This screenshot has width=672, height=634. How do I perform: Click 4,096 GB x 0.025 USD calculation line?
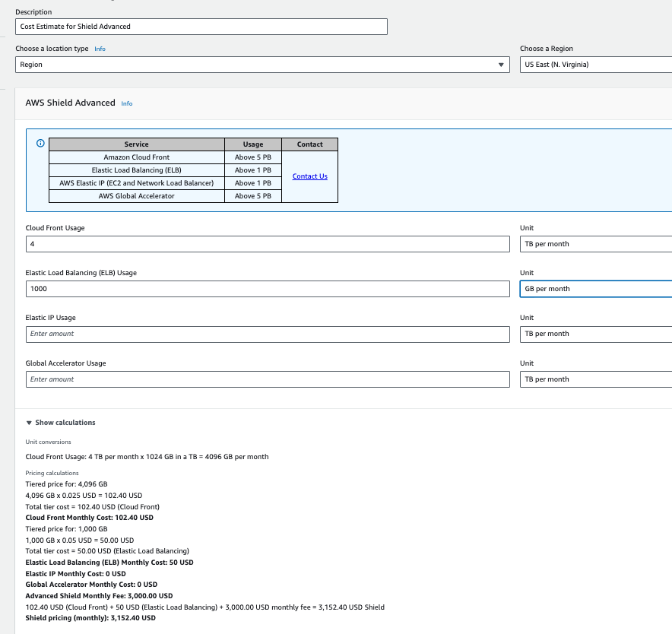click(84, 496)
